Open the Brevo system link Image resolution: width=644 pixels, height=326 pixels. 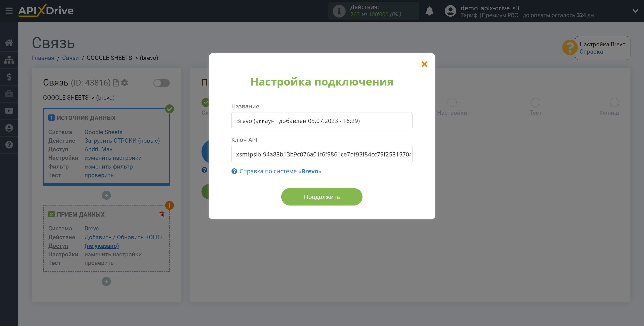[x=92, y=228]
